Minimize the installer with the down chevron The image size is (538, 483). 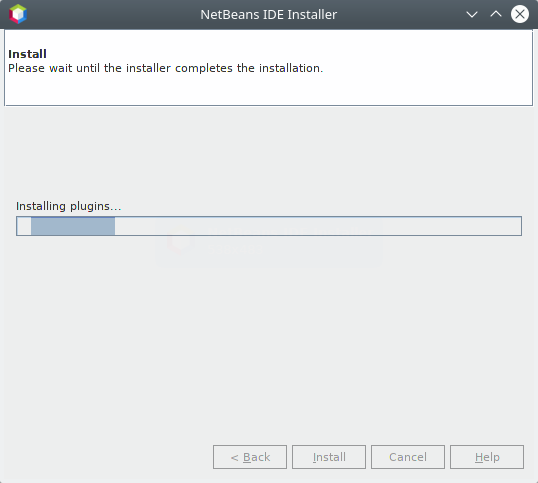coord(472,14)
